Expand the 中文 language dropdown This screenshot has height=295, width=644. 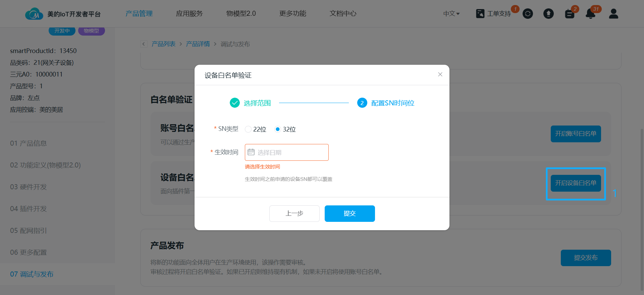[x=451, y=14]
